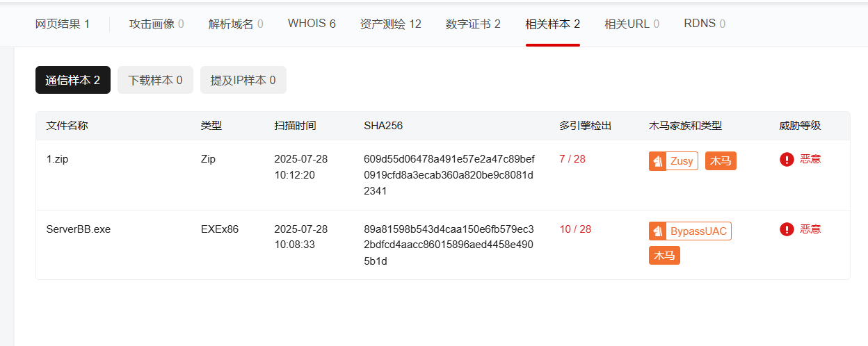The image size is (868, 346).
Task: Switch to the 网页结果 tab
Action: click(62, 24)
